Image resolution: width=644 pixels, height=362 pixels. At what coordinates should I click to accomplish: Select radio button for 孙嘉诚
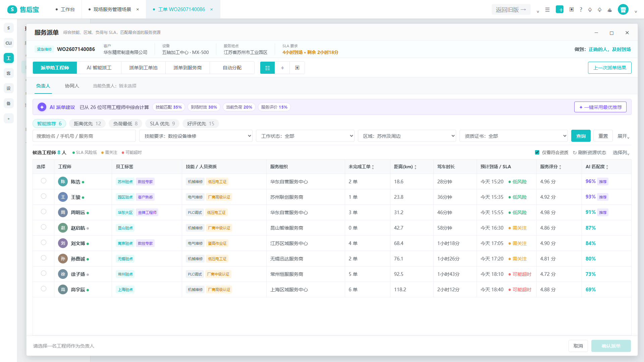pos(44,258)
